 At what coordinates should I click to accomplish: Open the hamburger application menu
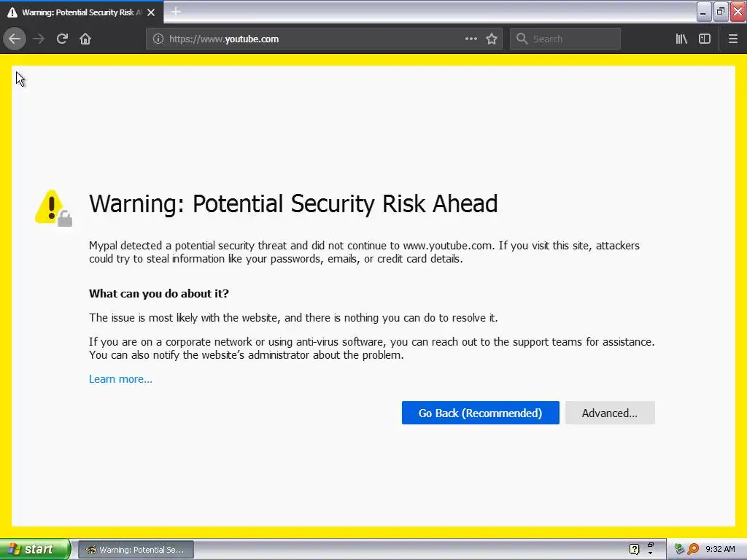pos(733,39)
